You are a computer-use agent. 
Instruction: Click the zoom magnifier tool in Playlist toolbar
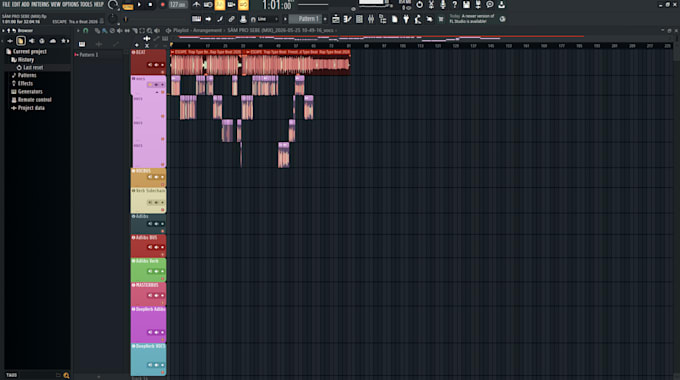click(x=149, y=31)
